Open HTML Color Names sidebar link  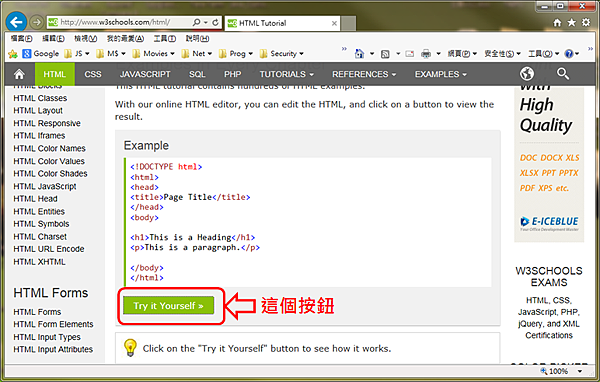click(49, 149)
